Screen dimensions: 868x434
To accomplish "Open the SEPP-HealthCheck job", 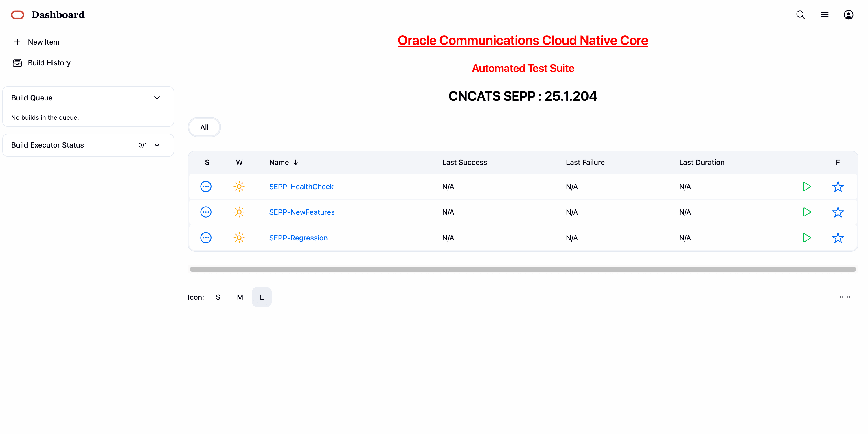I will [301, 186].
